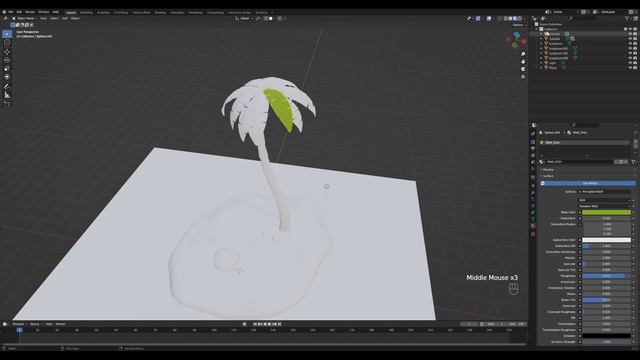The height and width of the screenshot is (360, 640).
Task: Switch to the Shading workspace tab
Action: coord(160,13)
